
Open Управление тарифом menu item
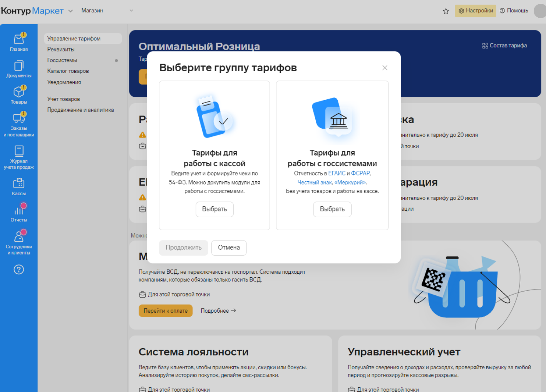[82, 39]
